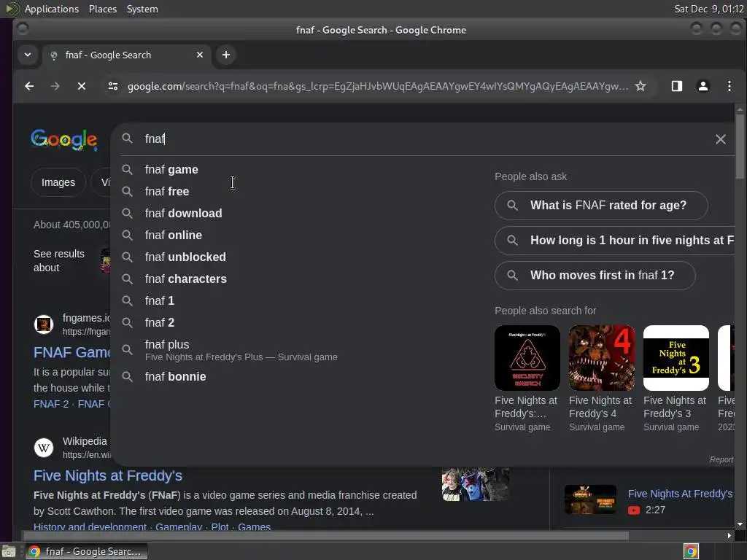747x560 pixels.
Task: Switch to the Images filter chip
Action: tap(58, 182)
